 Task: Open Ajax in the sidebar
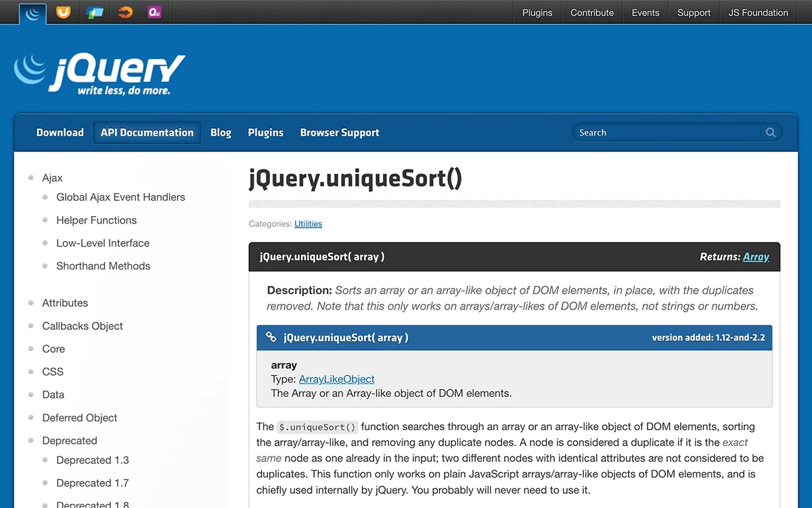pos(52,178)
